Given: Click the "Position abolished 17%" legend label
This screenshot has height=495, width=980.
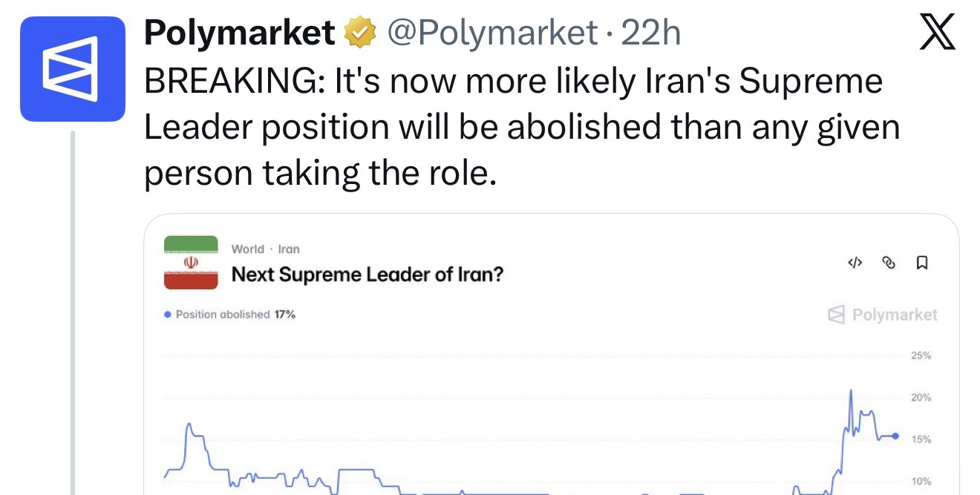Looking at the screenshot, I should pyautogui.click(x=235, y=315).
